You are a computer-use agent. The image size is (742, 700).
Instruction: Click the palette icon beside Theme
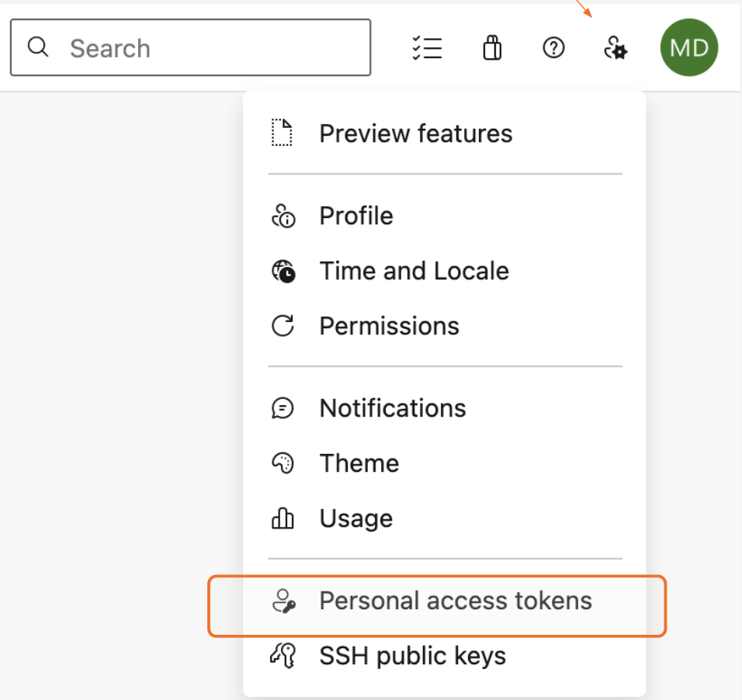point(283,463)
